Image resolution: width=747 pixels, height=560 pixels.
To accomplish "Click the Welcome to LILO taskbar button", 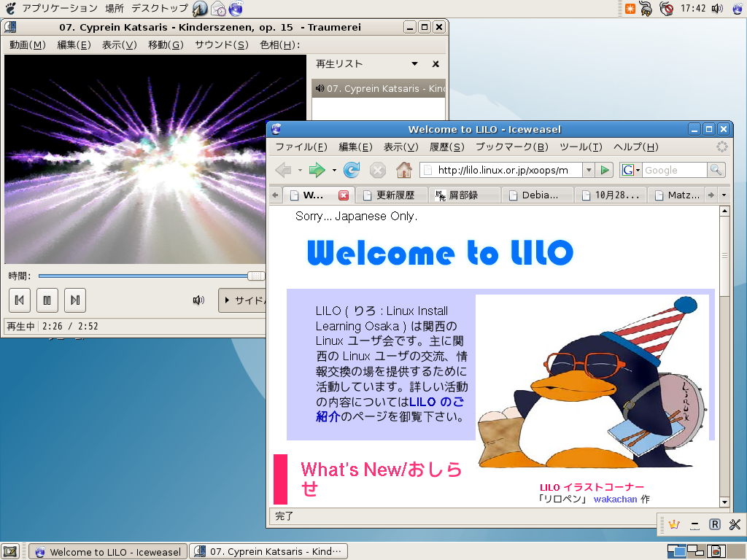I will tap(108, 551).
